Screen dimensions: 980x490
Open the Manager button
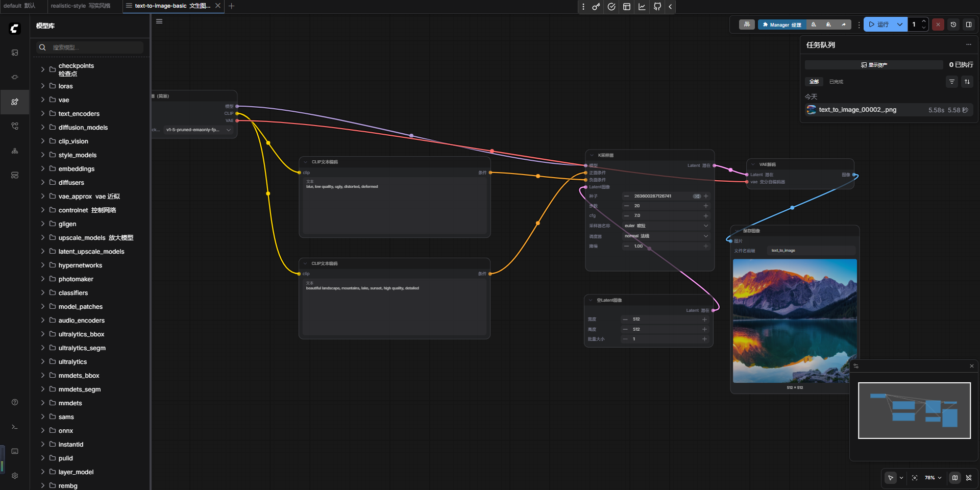point(782,24)
